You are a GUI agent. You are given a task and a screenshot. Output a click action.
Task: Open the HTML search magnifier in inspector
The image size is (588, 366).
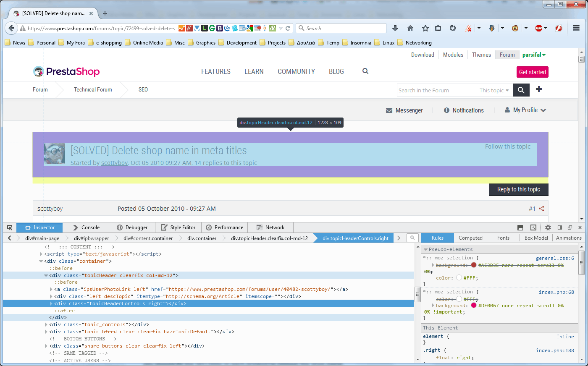412,238
